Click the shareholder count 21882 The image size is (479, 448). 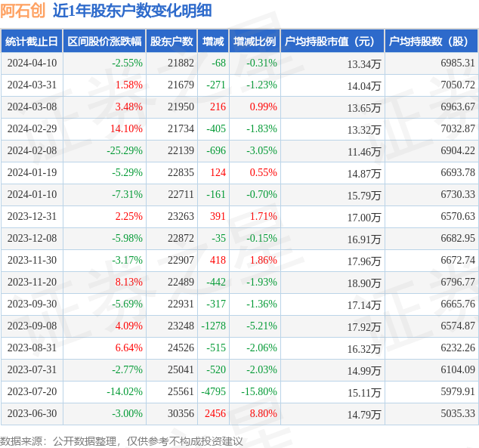[x=181, y=63]
